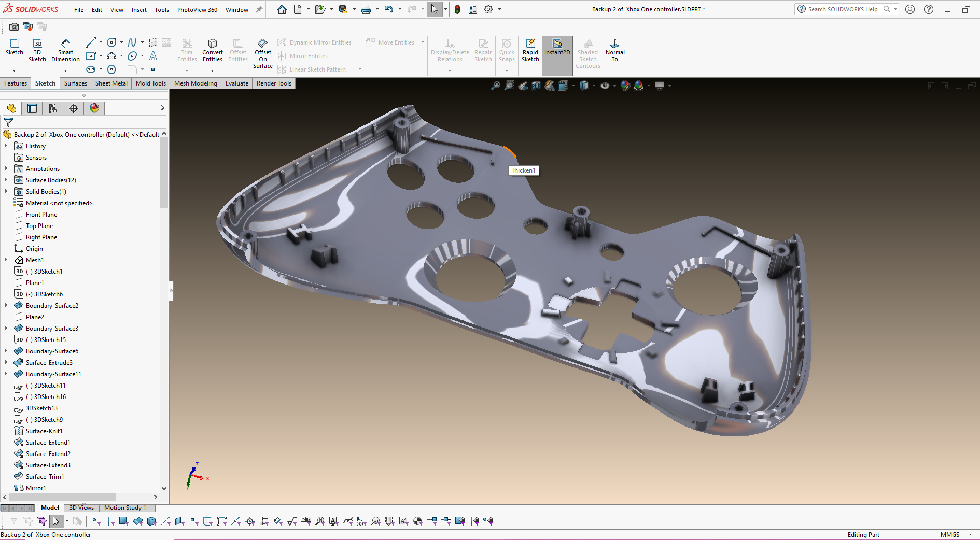Expand the Boundary-Surface2 feature node
Screen dimensions: 980x540
6,306
